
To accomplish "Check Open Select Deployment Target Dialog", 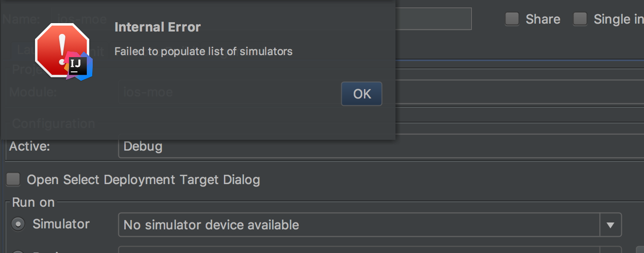I will [x=13, y=180].
